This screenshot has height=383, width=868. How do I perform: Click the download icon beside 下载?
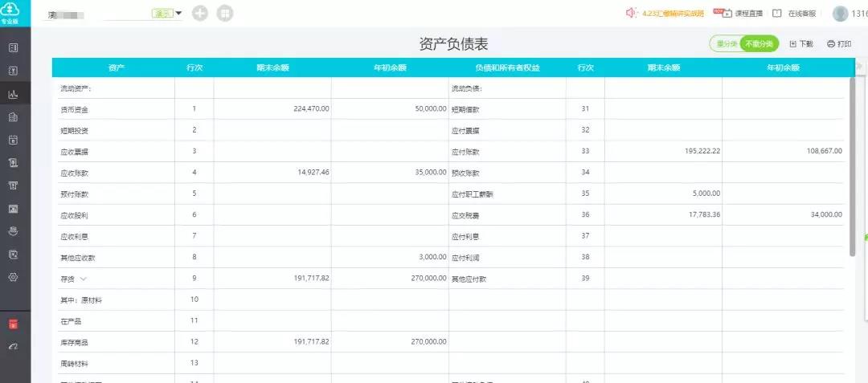click(x=792, y=43)
